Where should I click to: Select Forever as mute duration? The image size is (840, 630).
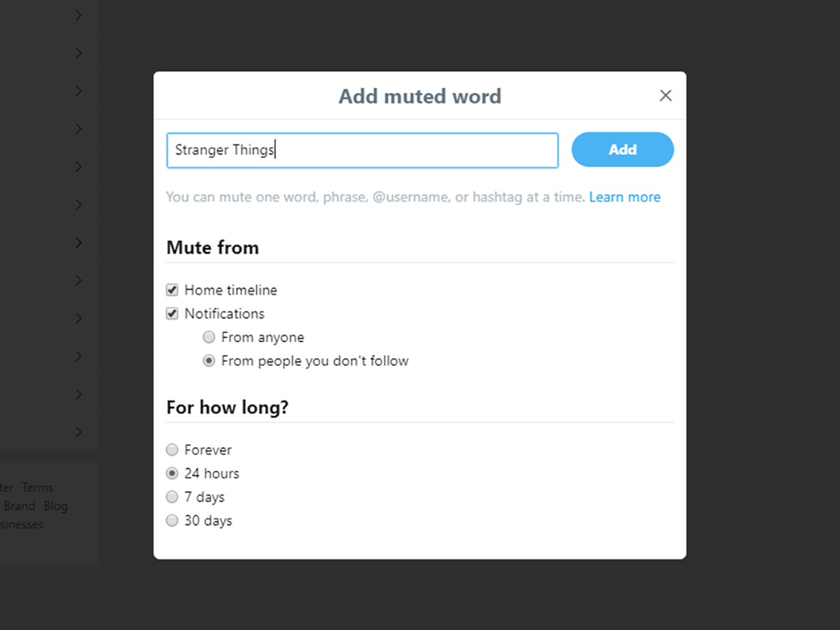click(x=172, y=450)
